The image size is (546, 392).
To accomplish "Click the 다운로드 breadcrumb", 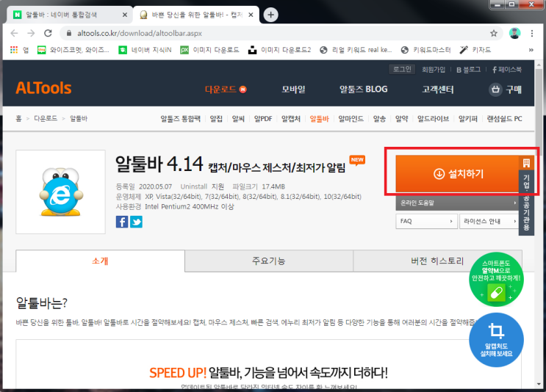I will point(46,119).
